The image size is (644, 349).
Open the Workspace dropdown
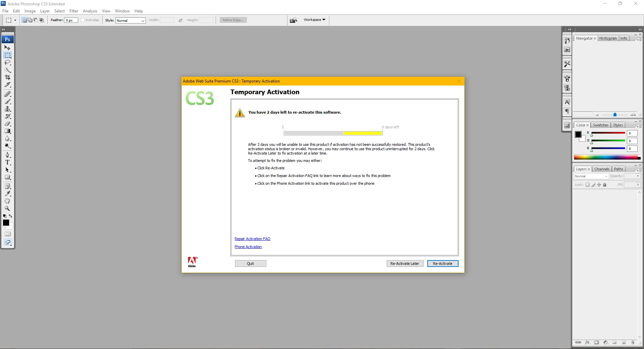(x=315, y=20)
